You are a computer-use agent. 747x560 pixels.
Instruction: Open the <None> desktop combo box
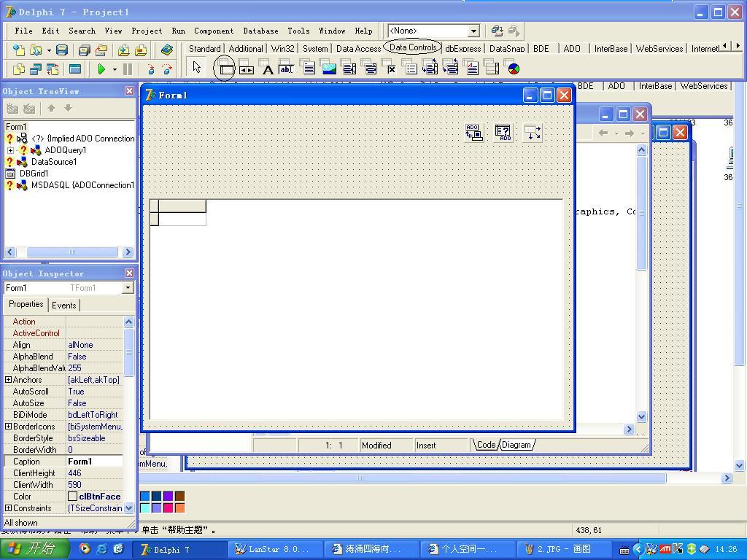tap(473, 31)
